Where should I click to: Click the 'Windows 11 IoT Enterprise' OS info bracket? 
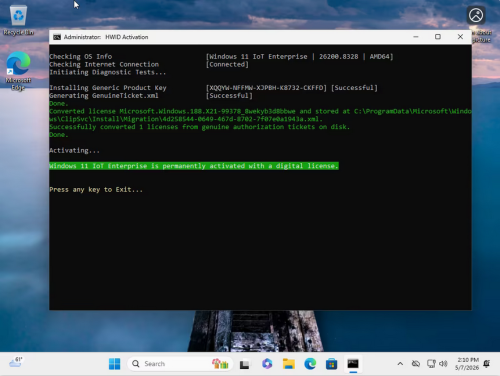(300, 56)
